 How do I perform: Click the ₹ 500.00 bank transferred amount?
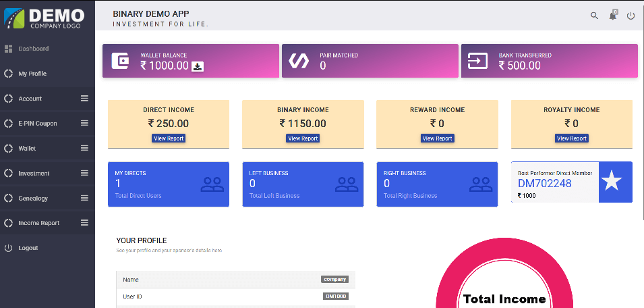[519, 66]
